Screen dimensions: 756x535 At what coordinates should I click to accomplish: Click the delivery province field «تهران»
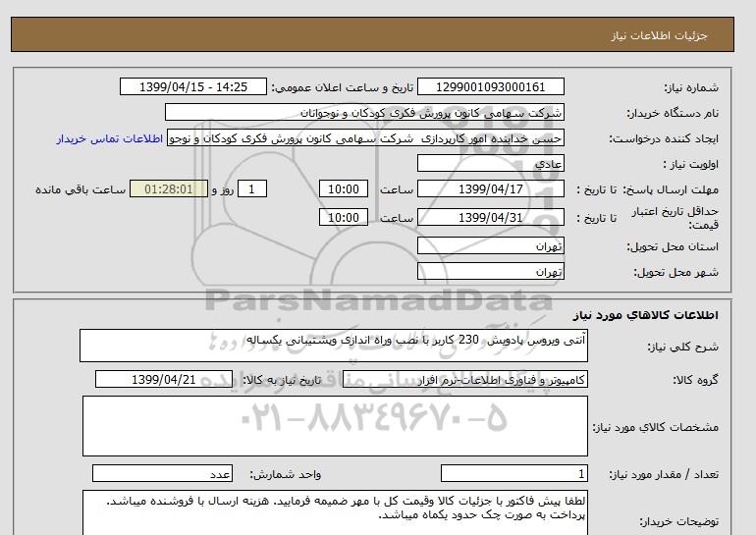coord(490,245)
